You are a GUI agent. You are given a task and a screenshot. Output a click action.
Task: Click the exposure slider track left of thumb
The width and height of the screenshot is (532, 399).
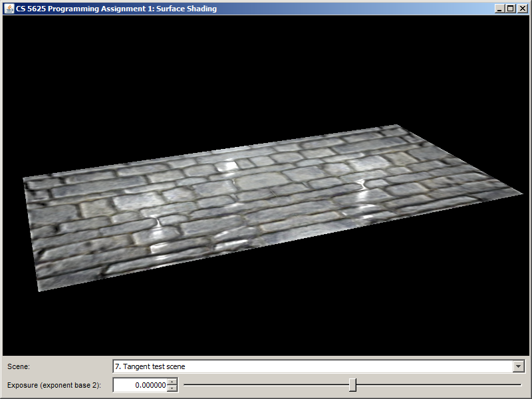pyautogui.click(x=266, y=385)
